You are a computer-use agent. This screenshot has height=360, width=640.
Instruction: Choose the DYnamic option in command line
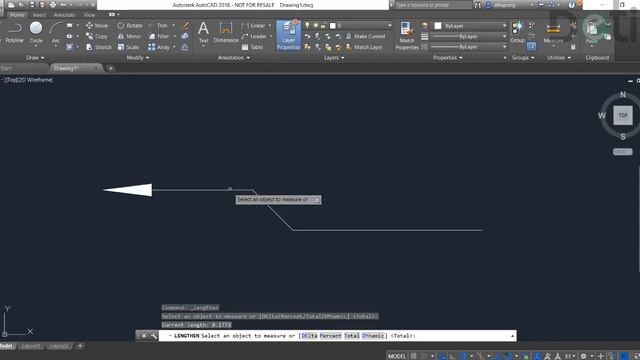click(x=373, y=336)
